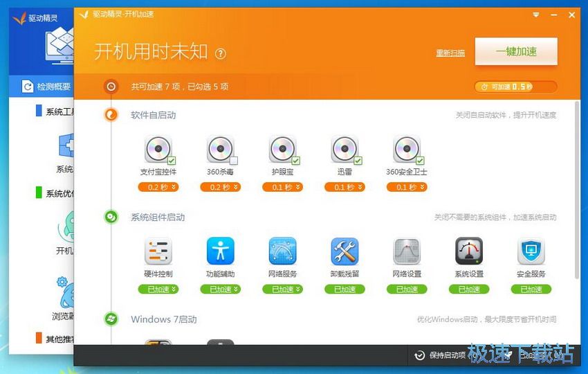Open the 系统设置 gauge icon
The height and width of the screenshot is (374, 588).
click(x=469, y=251)
